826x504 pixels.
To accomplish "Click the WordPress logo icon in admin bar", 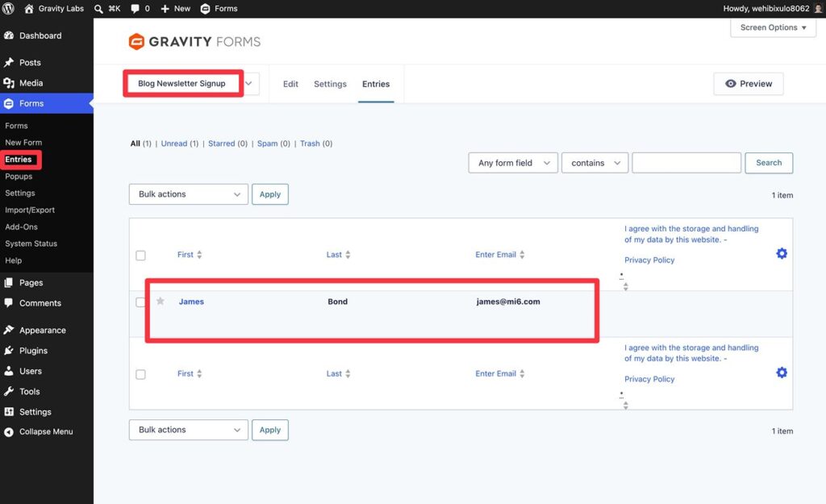I will coord(8,8).
